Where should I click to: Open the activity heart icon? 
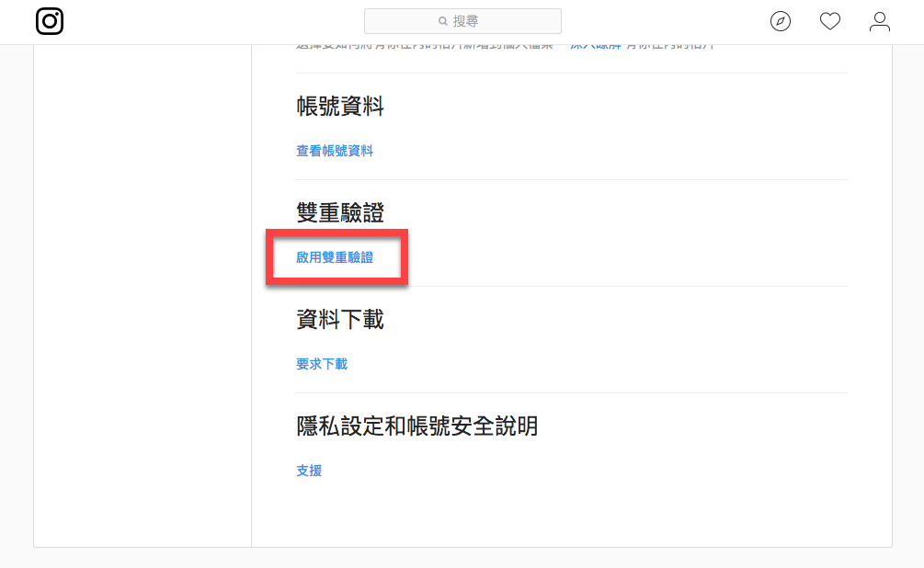coord(829,21)
